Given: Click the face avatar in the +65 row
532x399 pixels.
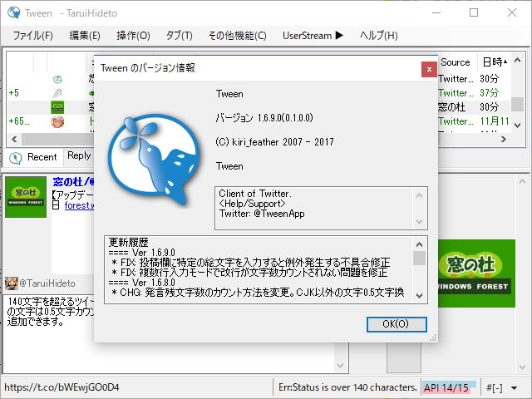Looking at the screenshot, I should [x=57, y=121].
